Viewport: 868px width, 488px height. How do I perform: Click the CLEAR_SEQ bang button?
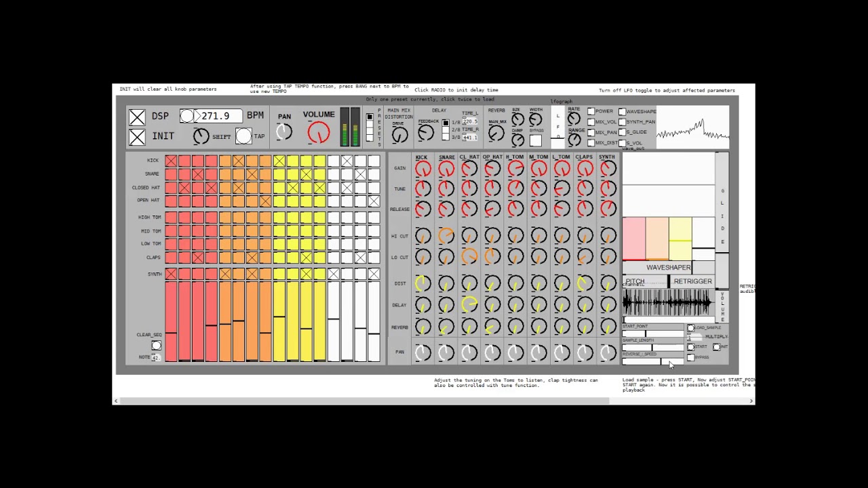coord(156,346)
